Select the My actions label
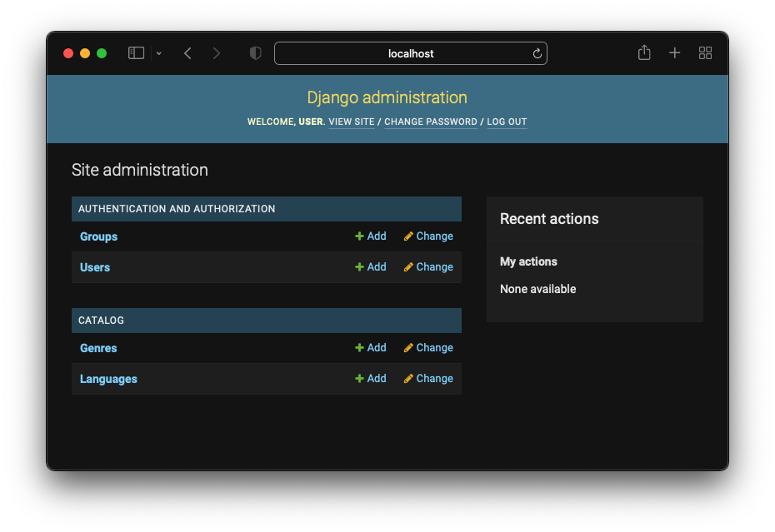The width and height of the screenshot is (775, 532). tap(528, 261)
